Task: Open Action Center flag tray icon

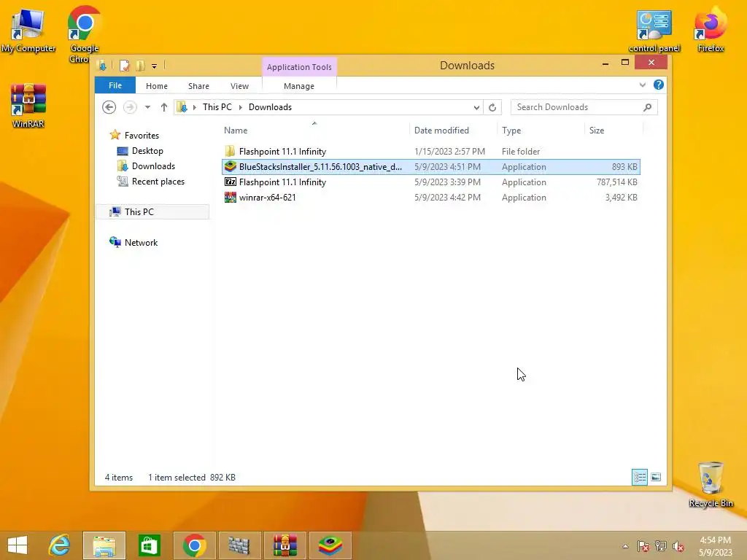Action: pos(643,546)
